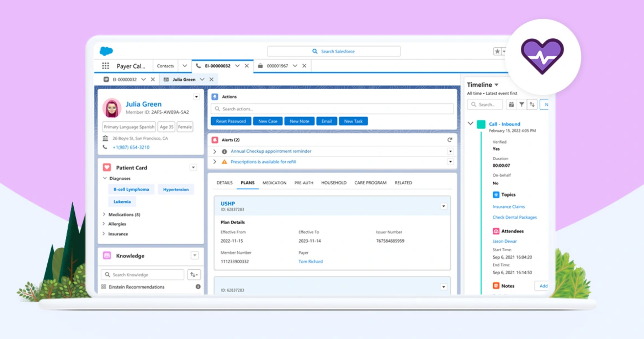Open the Timeline filter icon
644x339 pixels.
point(522,104)
